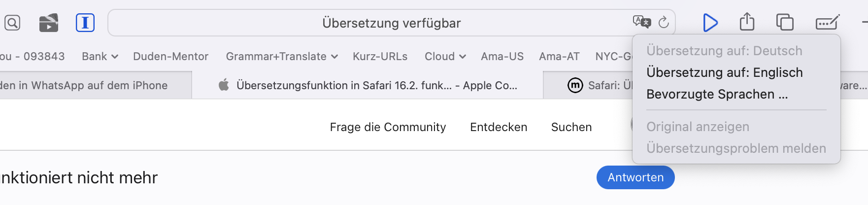Switch to the WhatsApp auf dem iPhone tab
The height and width of the screenshot is (205, 868).
click(84, 85)
